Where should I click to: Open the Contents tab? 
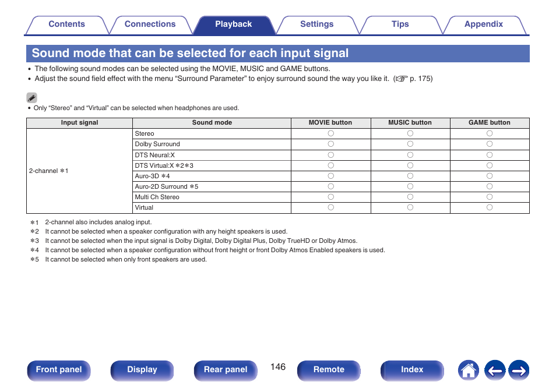pyautogui.click(x=66, y=24)
